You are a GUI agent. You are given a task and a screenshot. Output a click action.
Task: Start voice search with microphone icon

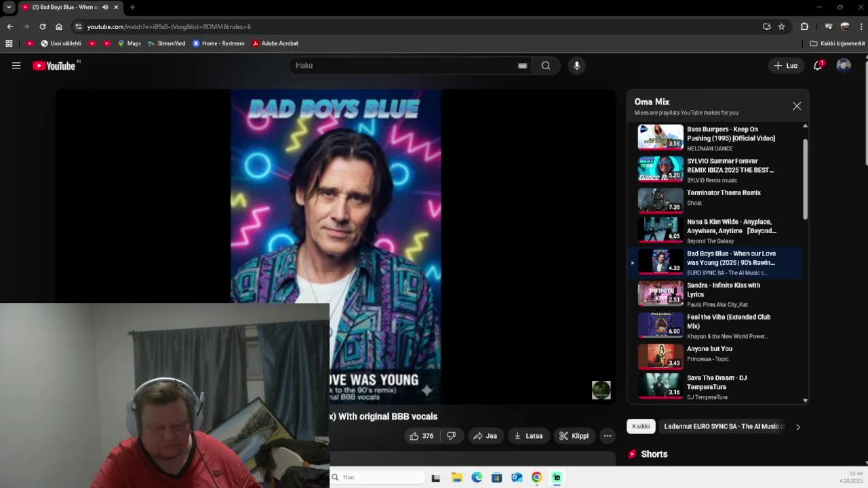pos(576,66)
